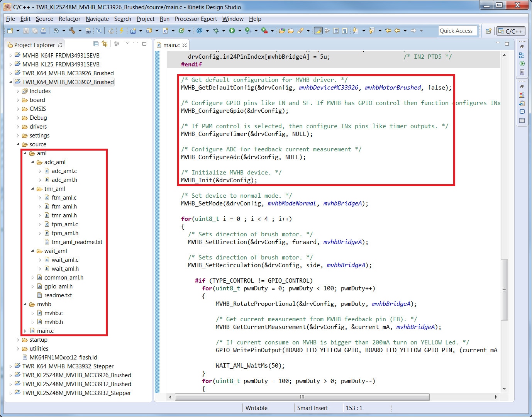Toggle Show Whitespace Characters pilcrow button
The image size is (532, 417).
[344, 31]
